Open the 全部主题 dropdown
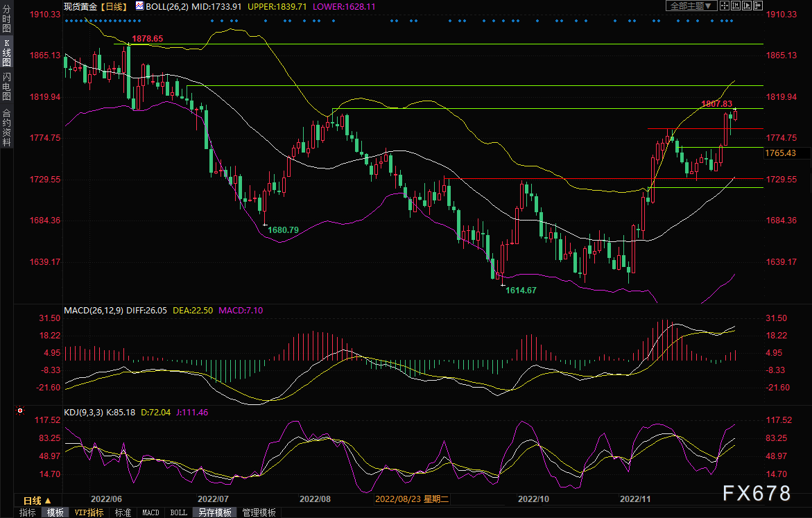Viewport: 812px width, 518px height. [x=685, y=6]
